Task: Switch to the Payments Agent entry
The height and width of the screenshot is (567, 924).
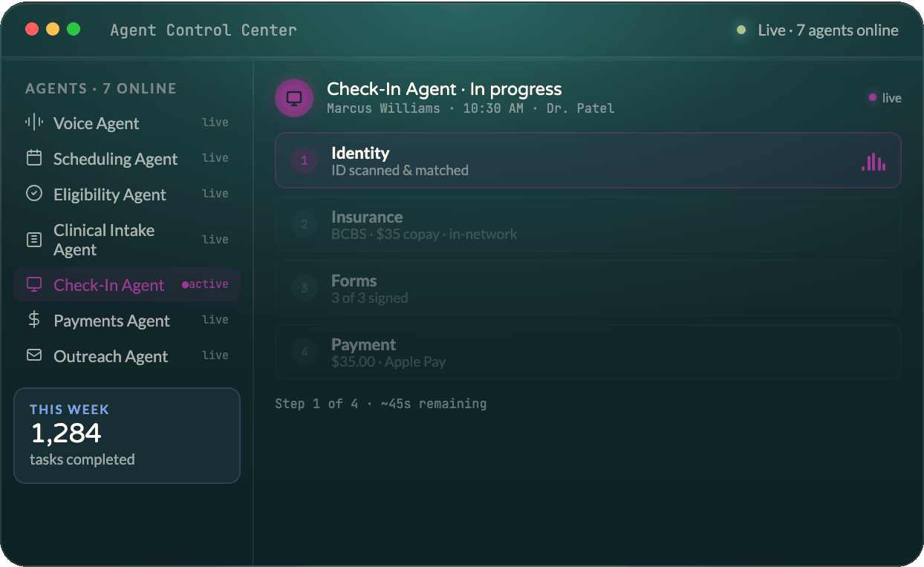Action: (x=127, y=320)
